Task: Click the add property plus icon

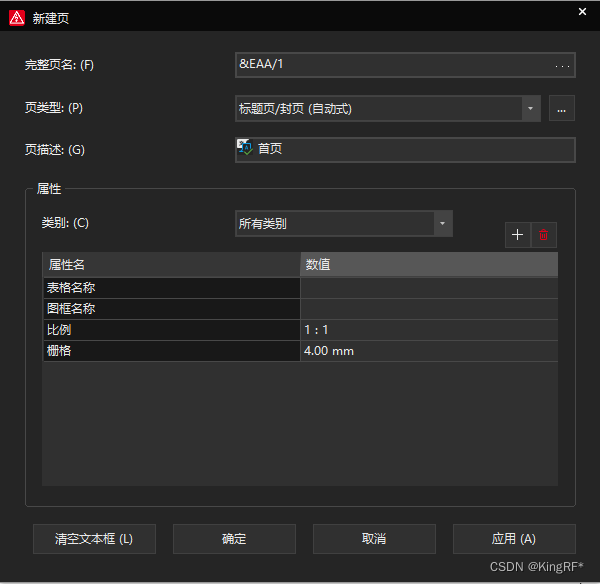Action: tap(517, 235)
